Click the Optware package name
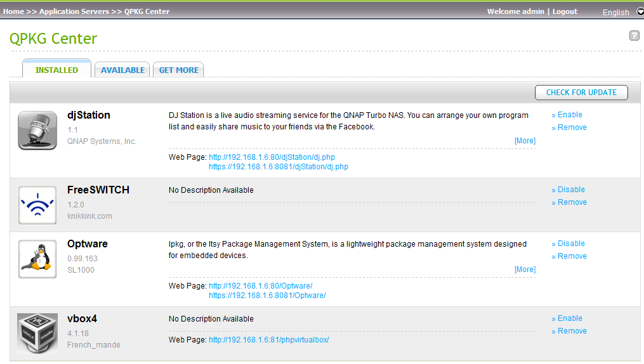The image size is (644, 364). tap(88, 244)
